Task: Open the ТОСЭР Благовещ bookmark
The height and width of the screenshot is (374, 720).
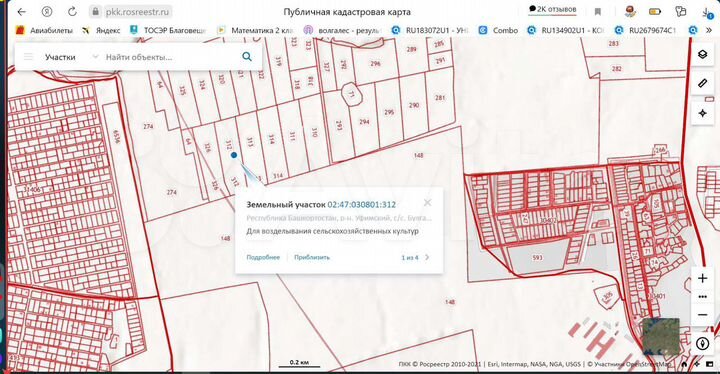Action: (x=168, y=30)
